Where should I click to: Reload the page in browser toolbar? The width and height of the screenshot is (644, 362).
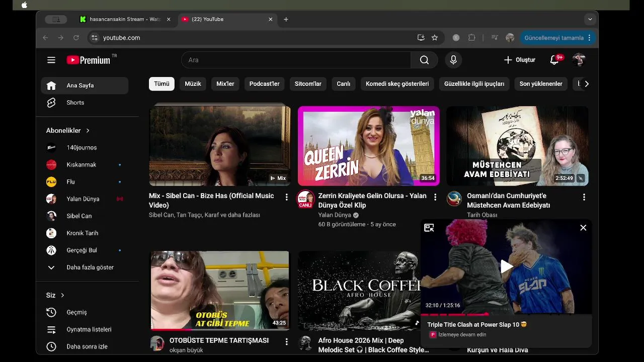[76, 38]
